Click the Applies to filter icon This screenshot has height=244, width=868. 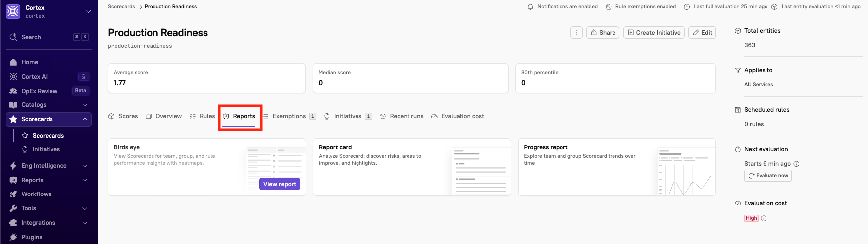738,70
